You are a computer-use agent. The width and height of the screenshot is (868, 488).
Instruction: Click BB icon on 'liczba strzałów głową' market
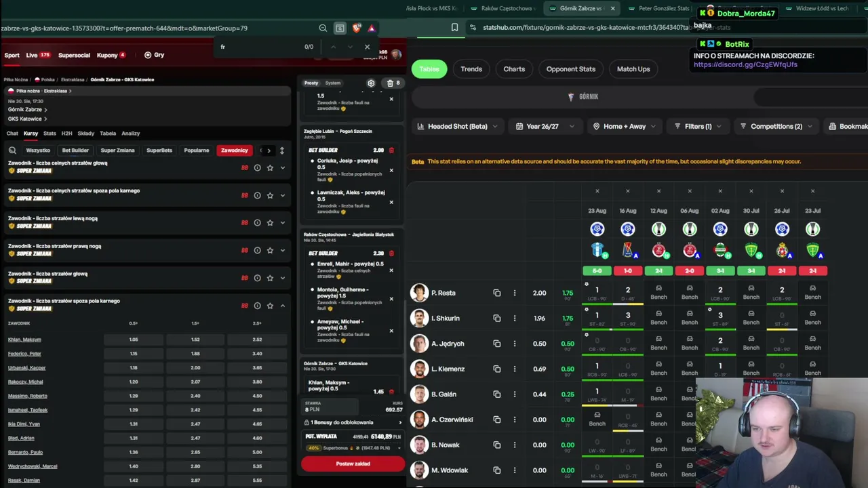coord(245,278)
